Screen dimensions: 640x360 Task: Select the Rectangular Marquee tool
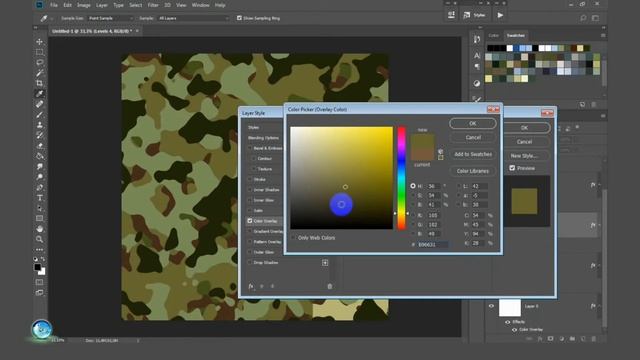click(40, 52)
